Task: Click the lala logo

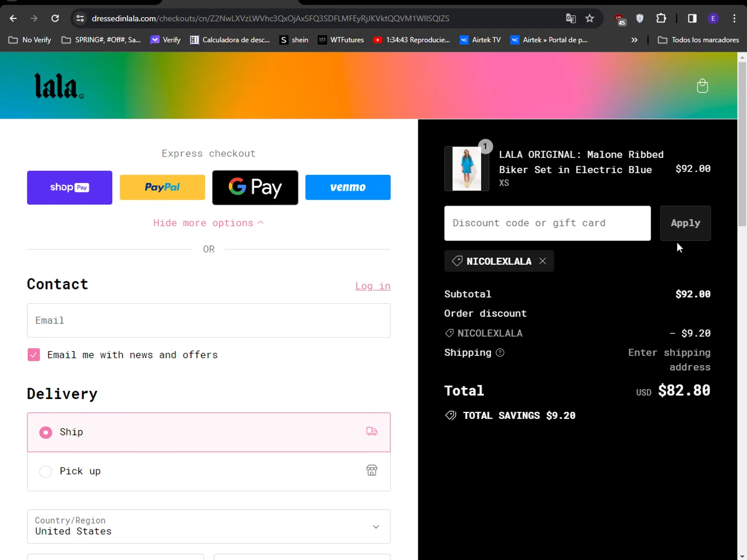Action: tap(59, 86)
